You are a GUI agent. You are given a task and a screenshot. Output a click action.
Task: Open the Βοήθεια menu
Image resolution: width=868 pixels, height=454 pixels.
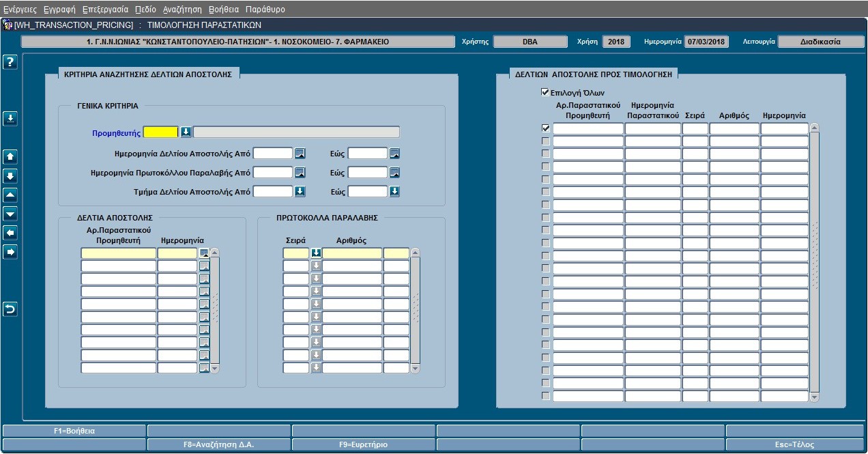coord(224,10)
